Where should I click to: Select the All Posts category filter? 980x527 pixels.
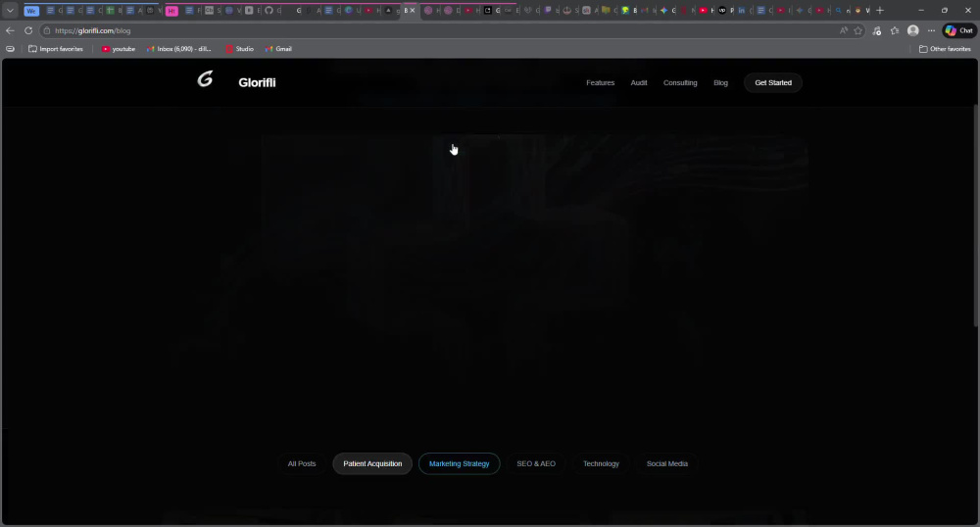pyautogui.click(x=302, y=464)
